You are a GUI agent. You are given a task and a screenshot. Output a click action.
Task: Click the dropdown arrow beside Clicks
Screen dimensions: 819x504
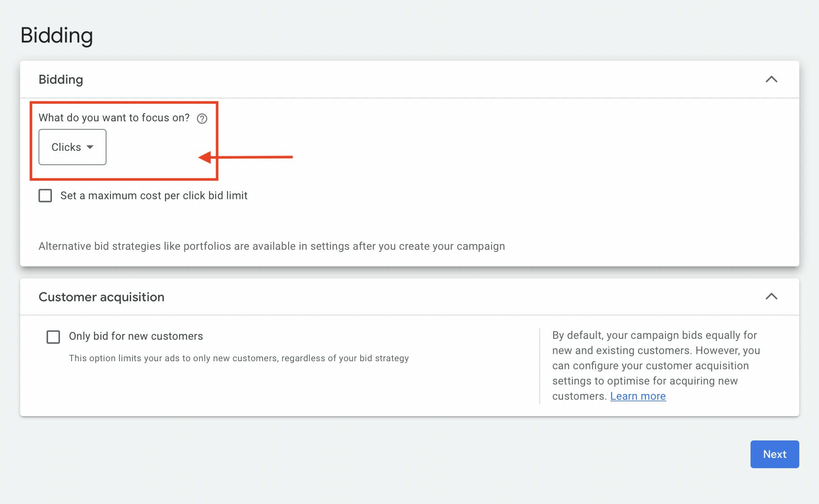[x=91, y=147]
